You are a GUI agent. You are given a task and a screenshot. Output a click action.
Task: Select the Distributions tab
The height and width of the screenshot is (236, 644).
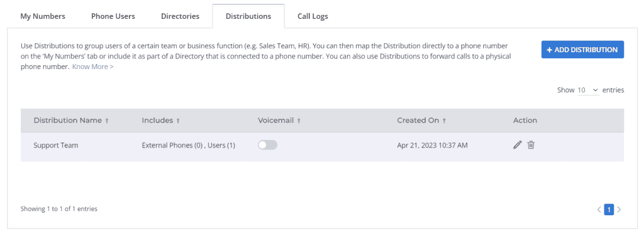coord(248,16)
